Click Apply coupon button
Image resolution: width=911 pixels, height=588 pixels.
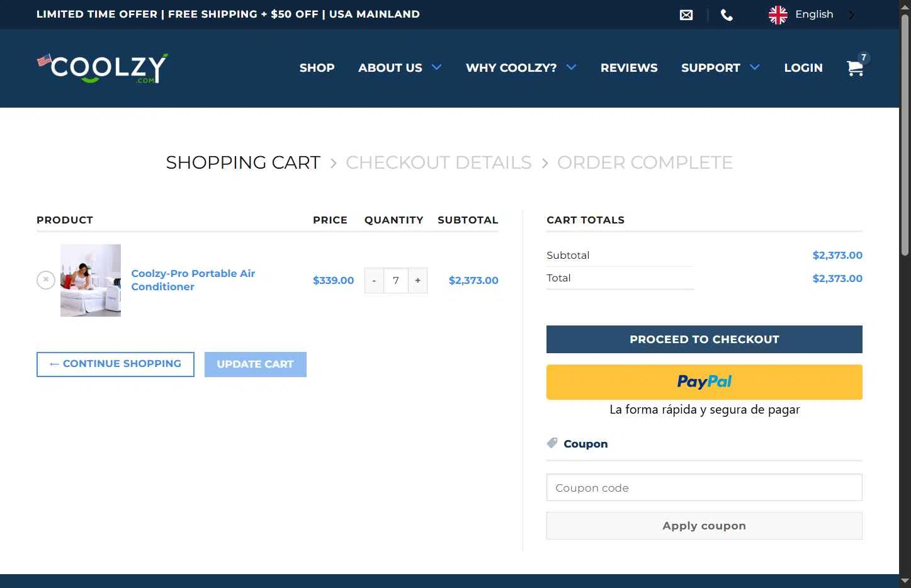(704, 526)
